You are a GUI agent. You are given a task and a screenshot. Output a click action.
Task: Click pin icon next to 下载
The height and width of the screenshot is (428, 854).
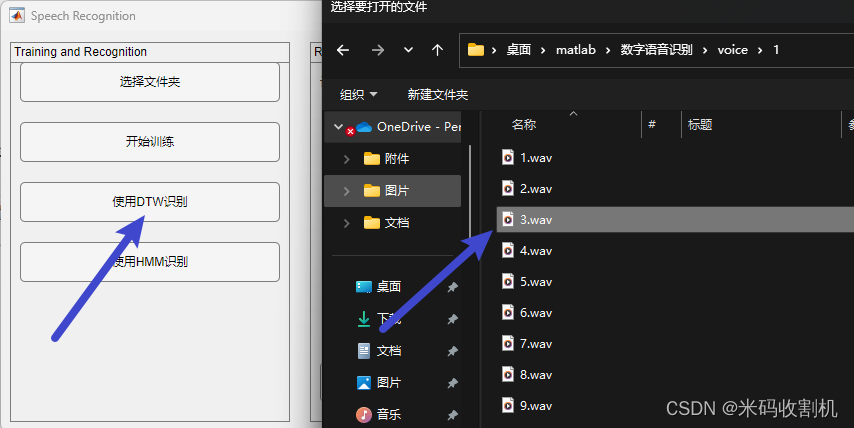click(452, 320)
